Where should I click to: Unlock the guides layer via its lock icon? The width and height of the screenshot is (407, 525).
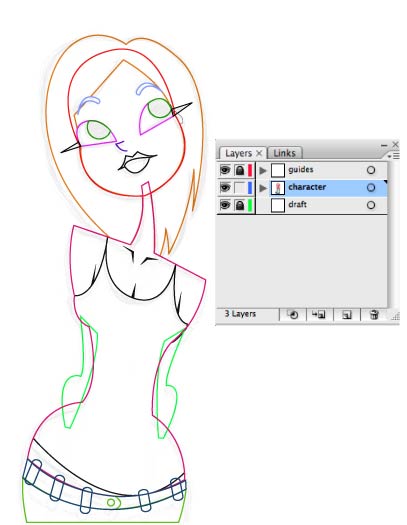[240, 170]
